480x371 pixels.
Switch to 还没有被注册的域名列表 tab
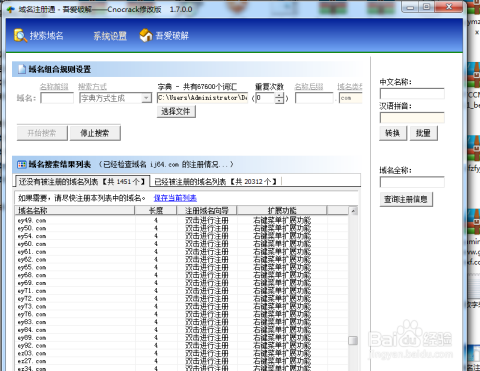[x=82, y=181]
